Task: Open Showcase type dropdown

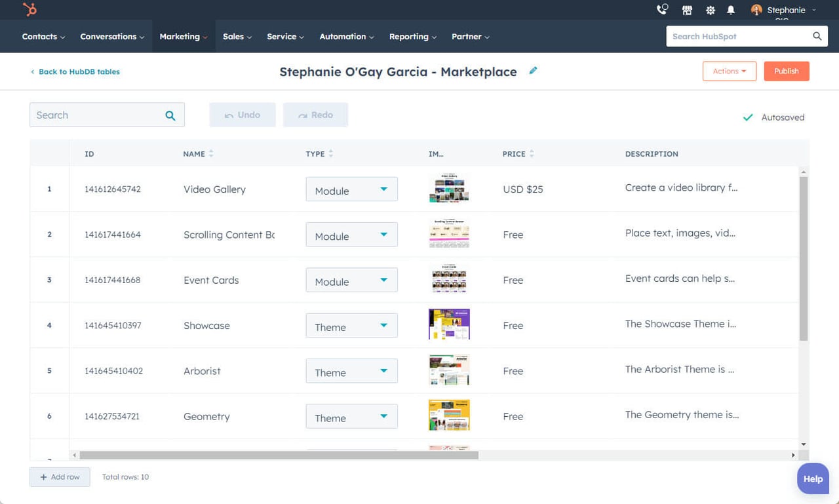Action: [352, 326]
